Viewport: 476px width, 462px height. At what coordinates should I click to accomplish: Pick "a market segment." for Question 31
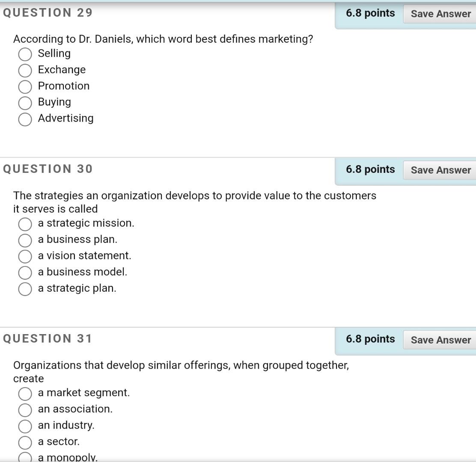tap(25, 394)
